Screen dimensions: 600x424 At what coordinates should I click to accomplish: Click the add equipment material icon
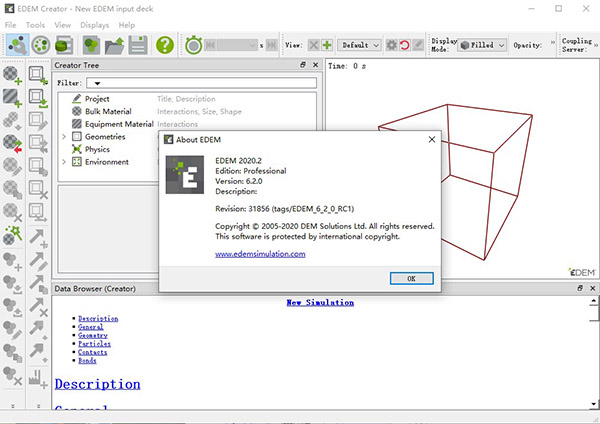click(13, 98)
